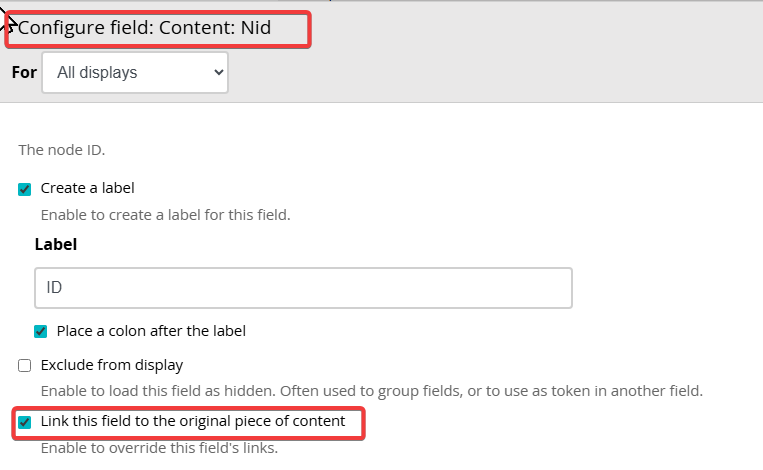The image size is (763, 470).
Task: Click the empty right end of the Label input
Action: (x=540, y=288)
